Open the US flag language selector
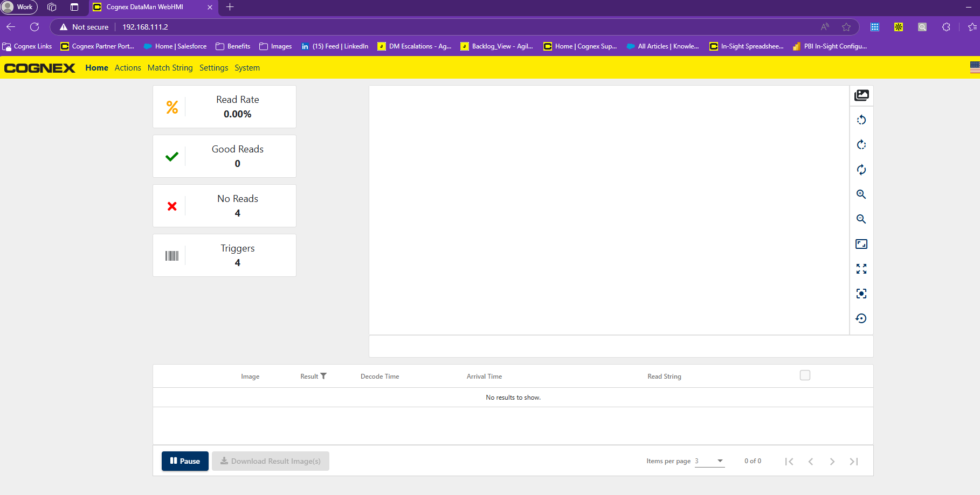The image size is (980, 495). point(975,67)
